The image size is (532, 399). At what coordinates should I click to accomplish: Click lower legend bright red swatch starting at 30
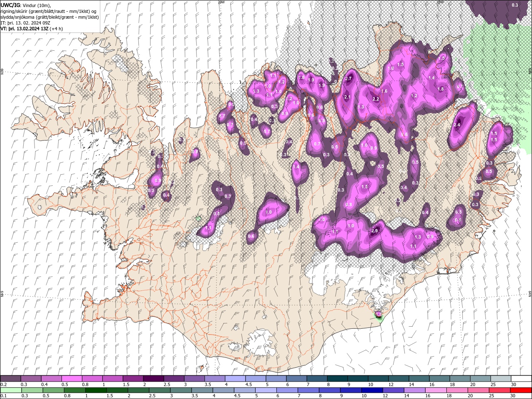tap(520, 390)
